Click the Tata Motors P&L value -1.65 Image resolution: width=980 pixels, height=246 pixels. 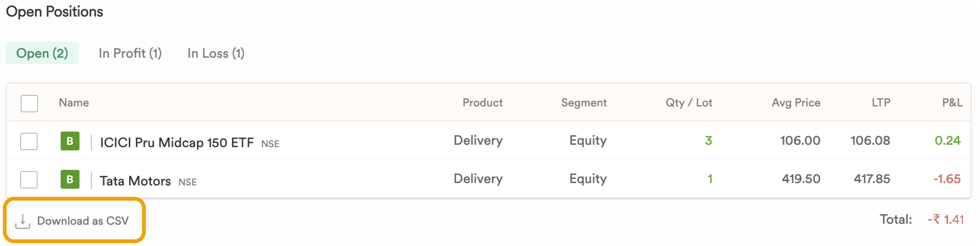[x=947, y=179]
